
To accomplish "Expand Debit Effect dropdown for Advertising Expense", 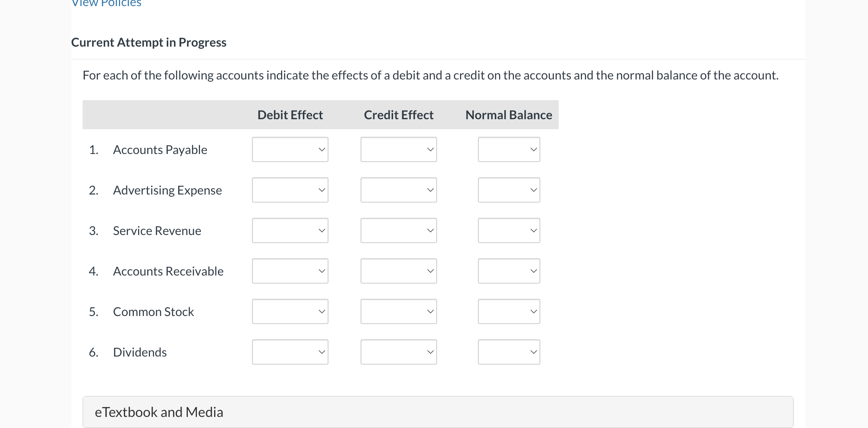I will 290,190.
